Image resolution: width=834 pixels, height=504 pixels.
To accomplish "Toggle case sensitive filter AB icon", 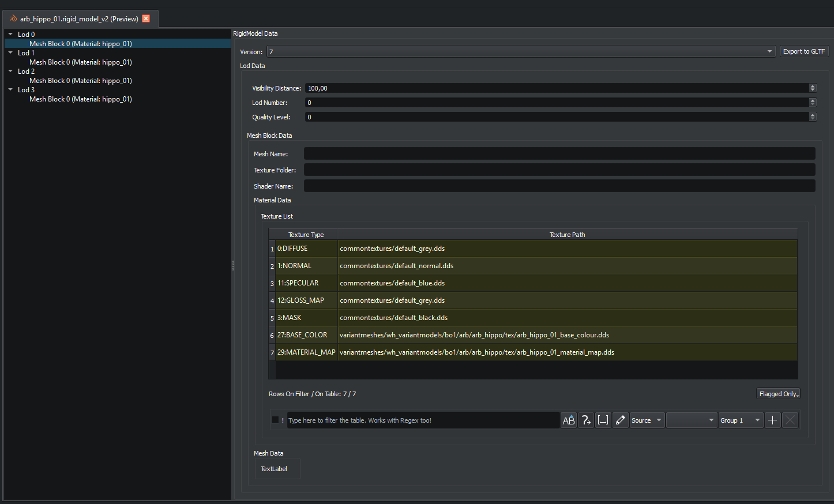I will click(569, 420).
